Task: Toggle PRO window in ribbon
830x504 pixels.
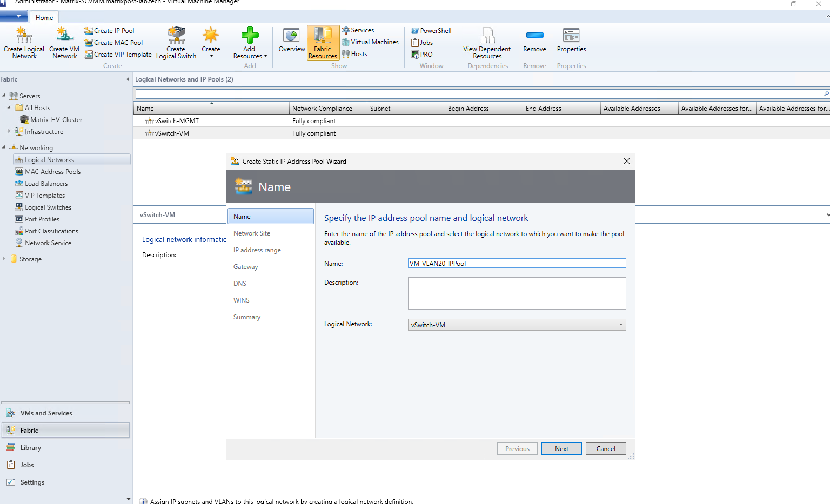Action: [x=422, y=55]
